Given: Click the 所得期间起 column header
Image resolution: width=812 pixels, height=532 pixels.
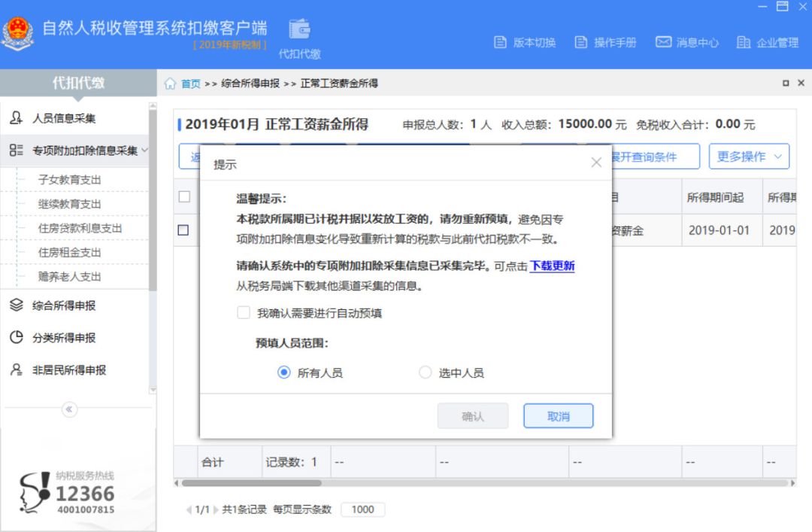Looking at the screenshot, I should coord(721,197).
